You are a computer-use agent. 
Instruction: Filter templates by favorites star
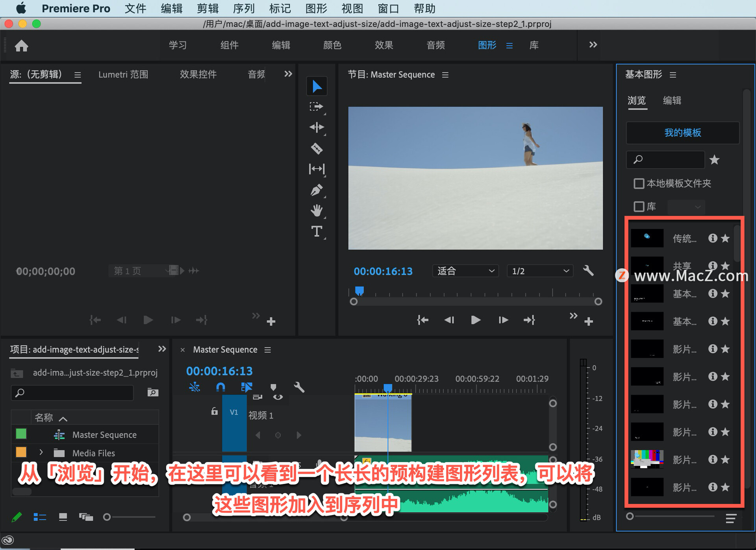tap(714, 160)
